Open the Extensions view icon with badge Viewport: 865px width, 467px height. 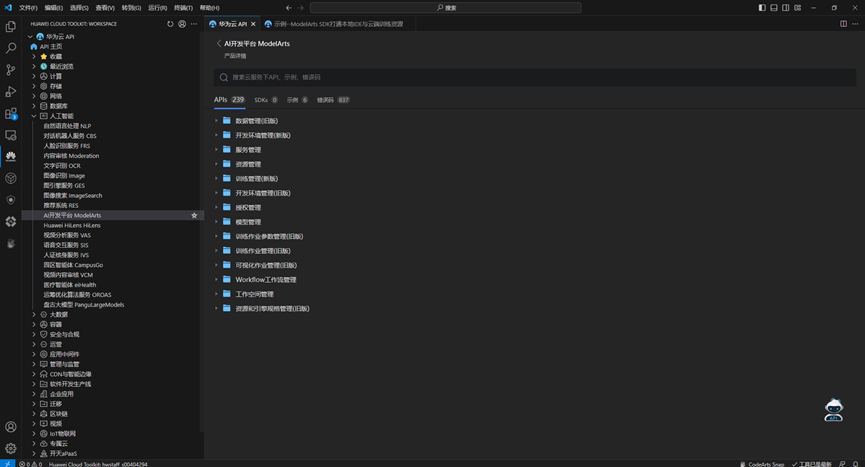click(x=10, y=114)
